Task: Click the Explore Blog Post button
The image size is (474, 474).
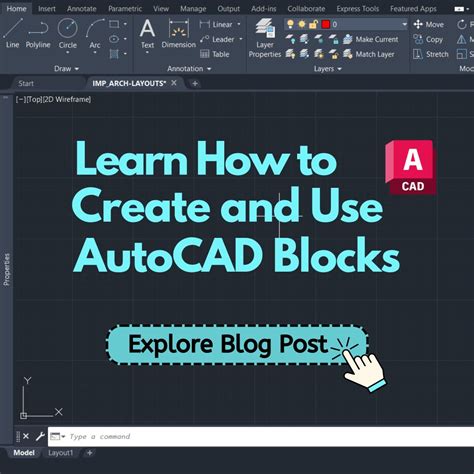Action: click(237, 345)
